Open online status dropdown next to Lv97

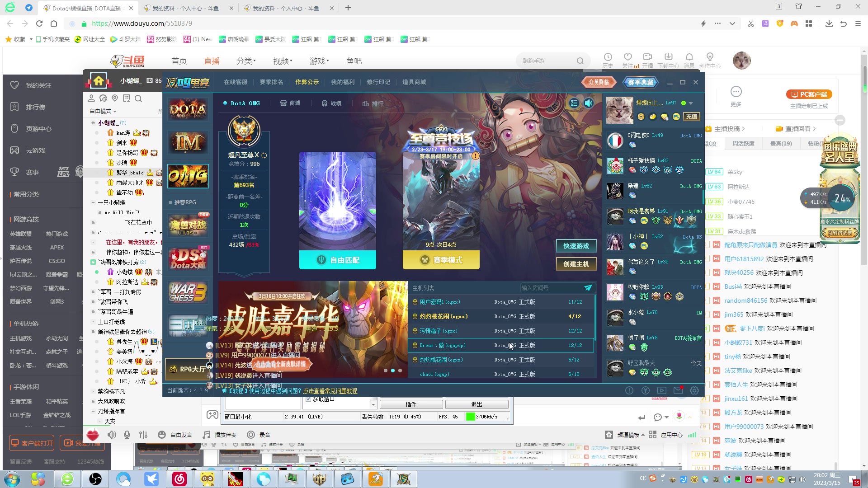691,103
